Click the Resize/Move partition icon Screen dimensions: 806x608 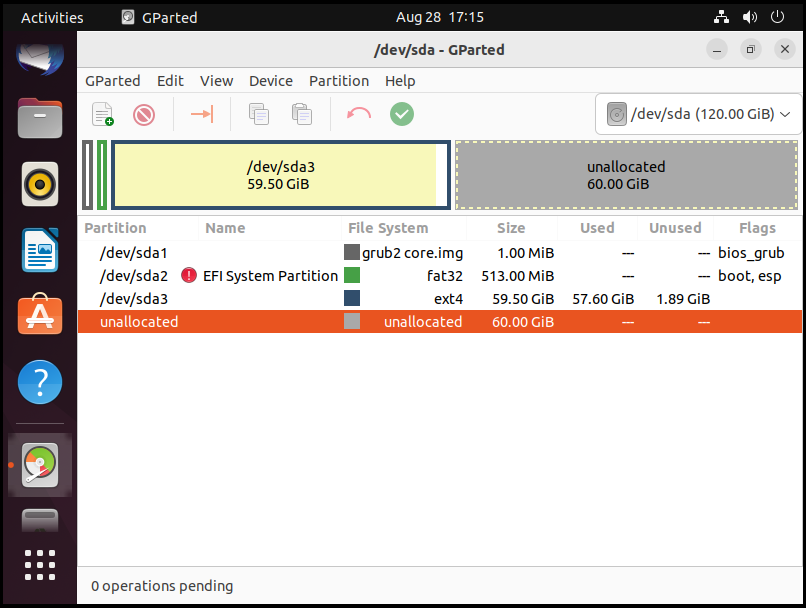202,114
